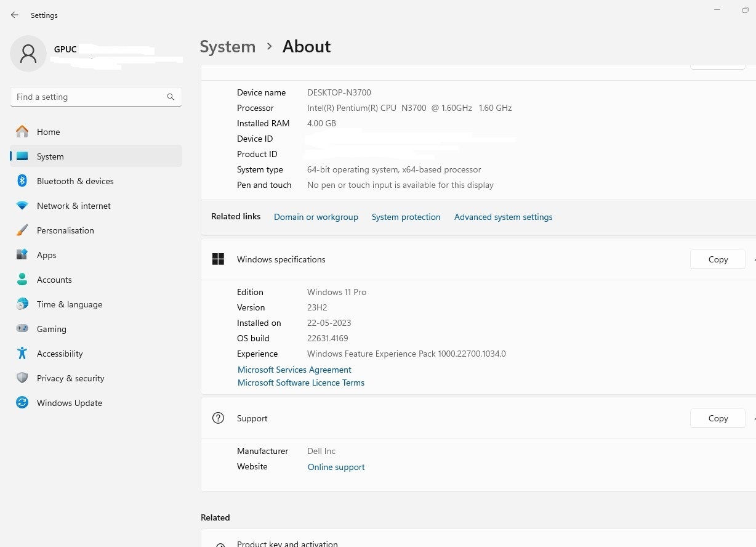This screenshot has width=756, height=547.
Task: Open Personalisation settings
Action: coord(96,230)
